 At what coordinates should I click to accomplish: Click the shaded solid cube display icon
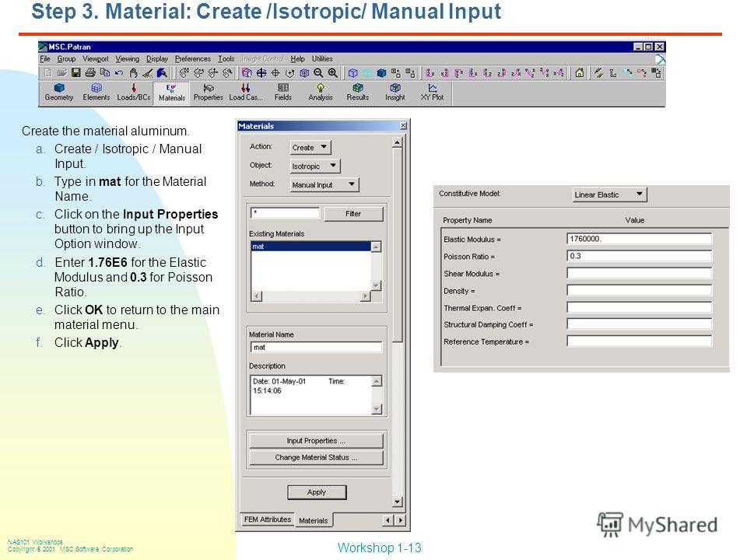pyautogui.click(x=381, y=73)
